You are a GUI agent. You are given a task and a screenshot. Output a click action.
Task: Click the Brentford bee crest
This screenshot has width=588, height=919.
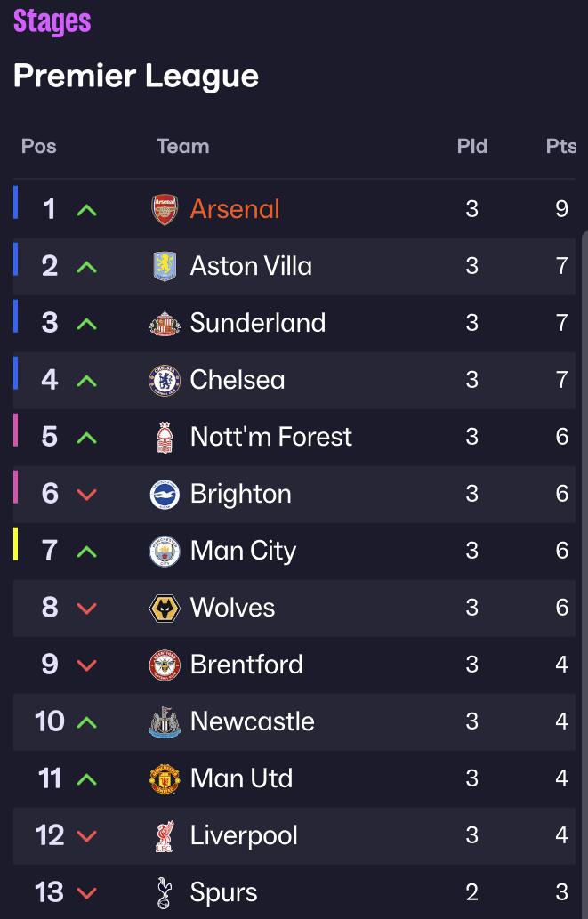[165, 665]
